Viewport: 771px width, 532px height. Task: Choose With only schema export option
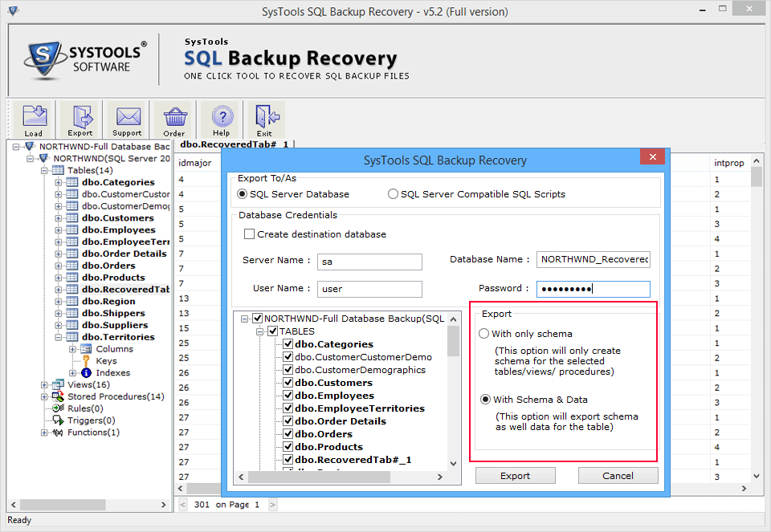[483, 334]
